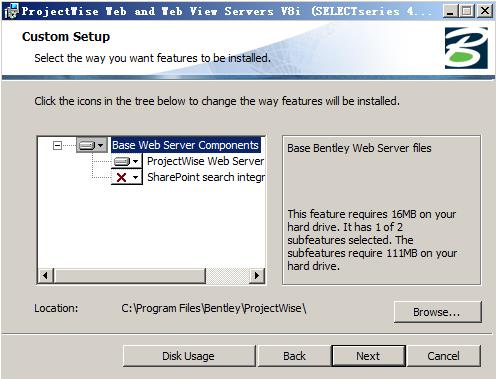Screen dimensions: 496x379
Task: Click the Custom Setup heading
Action: [x=66, y=37]
